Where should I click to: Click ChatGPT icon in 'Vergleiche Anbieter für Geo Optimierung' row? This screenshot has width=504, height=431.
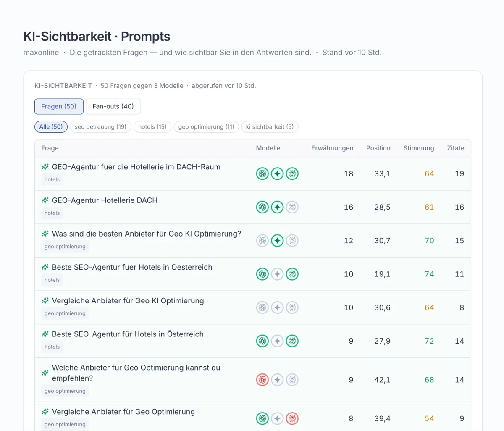click(262, 418)
